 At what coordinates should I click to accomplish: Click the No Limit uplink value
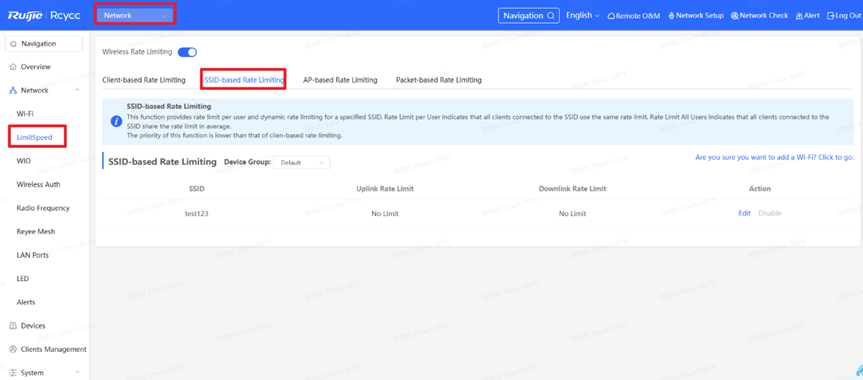[x=385, y=214]
